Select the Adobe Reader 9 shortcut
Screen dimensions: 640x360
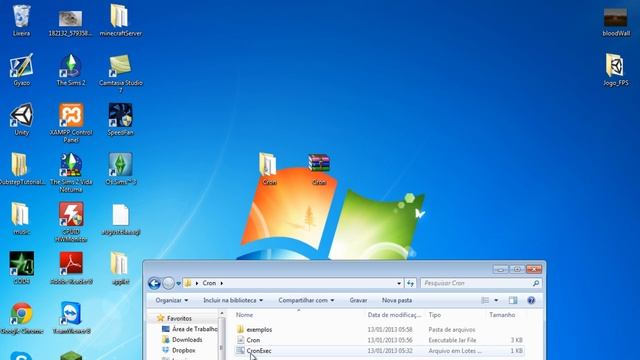71,269
